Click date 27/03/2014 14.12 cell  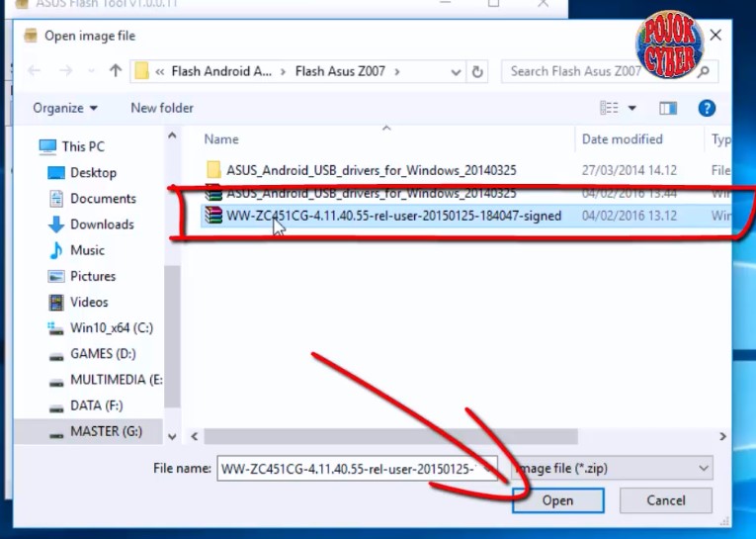point(629,170)
